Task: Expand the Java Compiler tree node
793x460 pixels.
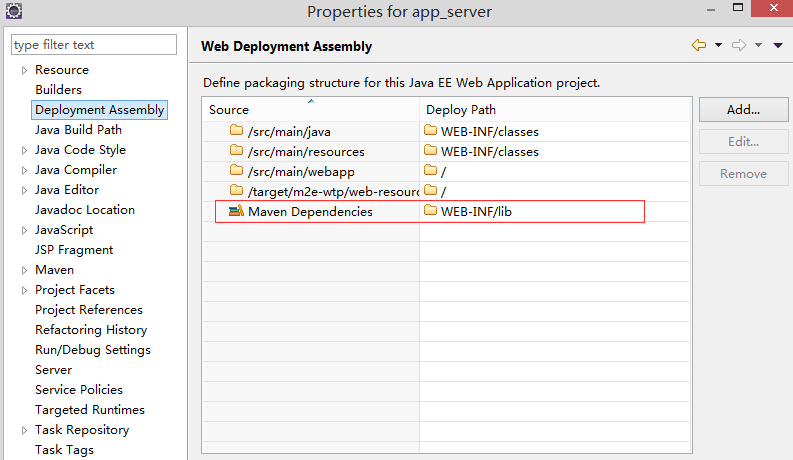Action: (x=24, y=170)
